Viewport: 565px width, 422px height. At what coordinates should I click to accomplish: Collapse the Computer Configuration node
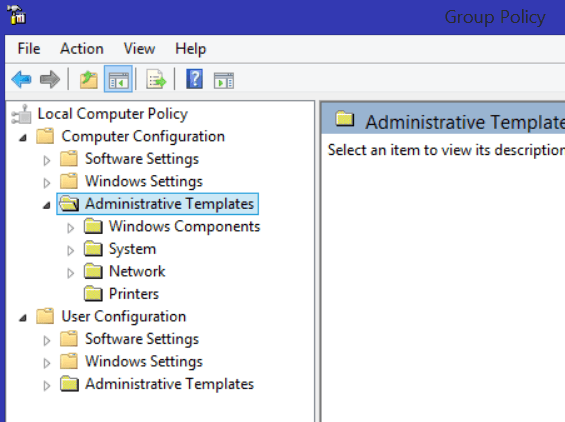23,138
